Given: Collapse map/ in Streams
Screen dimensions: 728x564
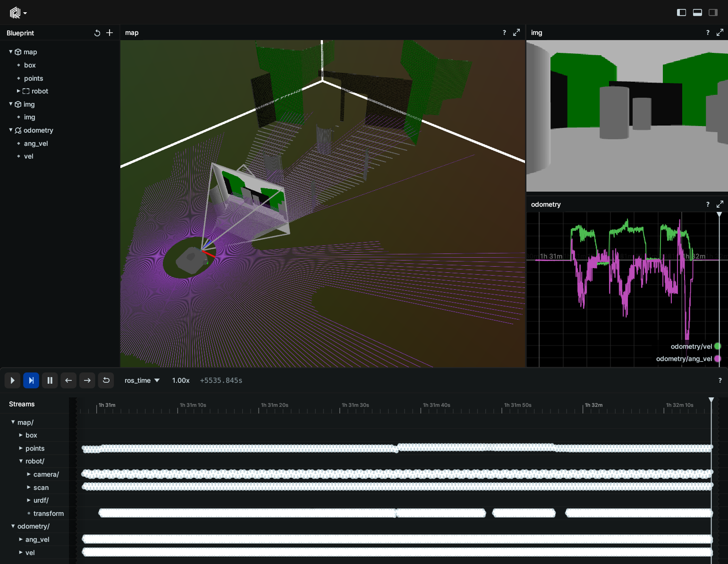Looking at the screenshot, I should pyautogui.click(x=13, y=422).
